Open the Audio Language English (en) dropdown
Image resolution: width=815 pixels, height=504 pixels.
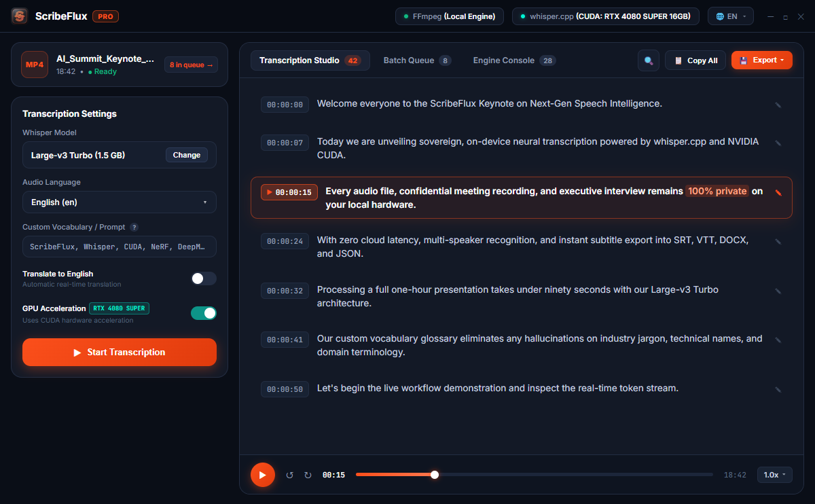click(120, 202)
